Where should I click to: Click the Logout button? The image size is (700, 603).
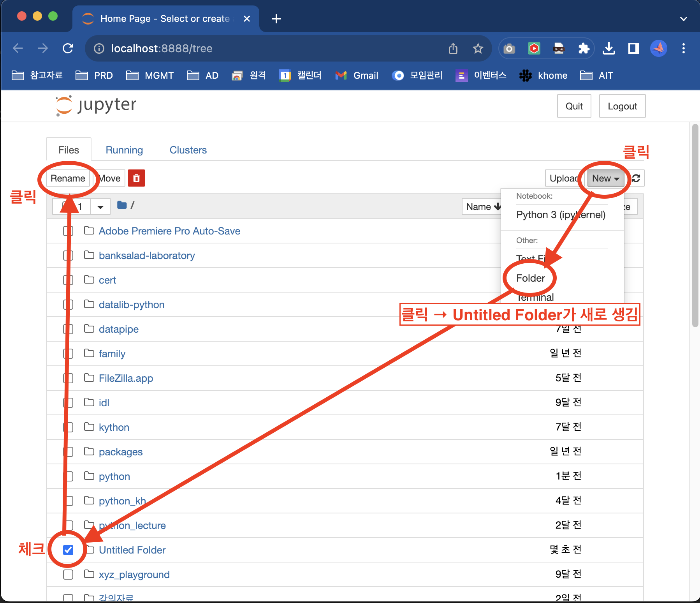(x=622, y=106)
